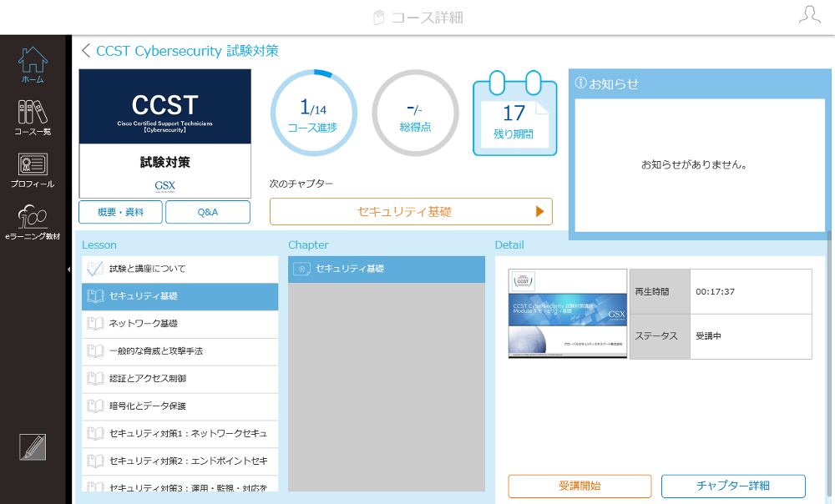This screenshot has height=504, width=835.
Task: Open the eLearning materials icon
Action: 33,223
